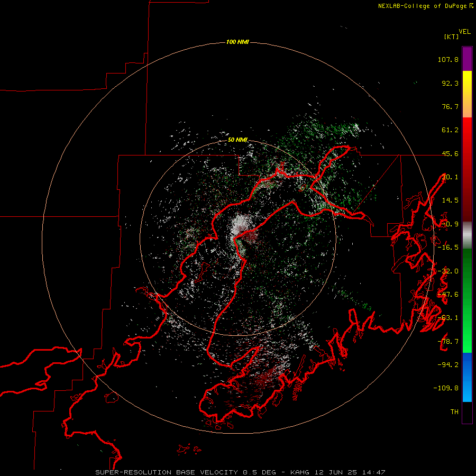
Task: Click the 107.8 velocity scale value
Action: pos(448,59)
